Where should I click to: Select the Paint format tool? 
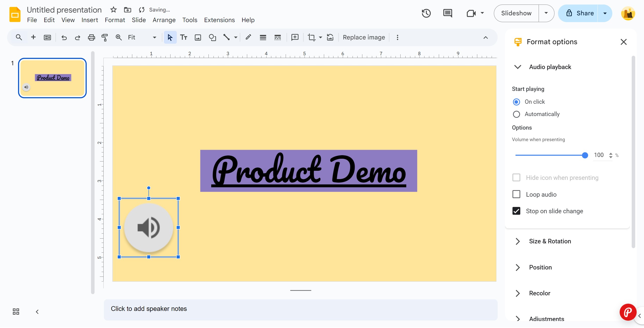(105, 38)
